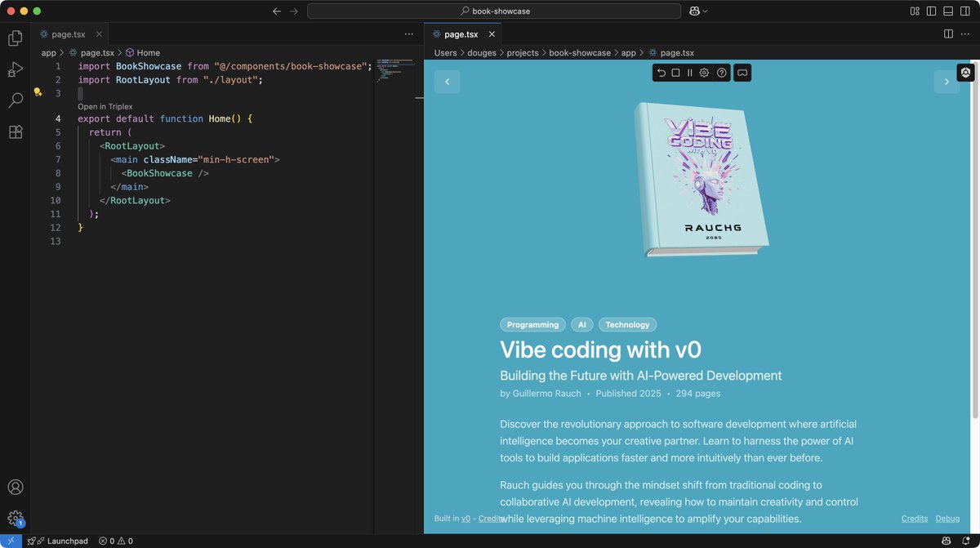Click the 'douges' breadcrumb
This screenshot has width=980, height=548.
(482, 52)
